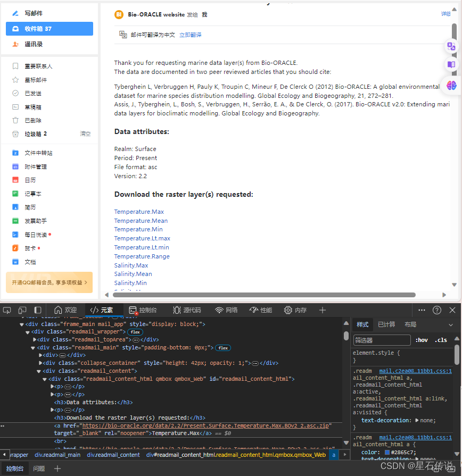Viewport: 462px width, 476px height.
Task: Click the flex badge on readmail_main
Action: tap(223, 348)
